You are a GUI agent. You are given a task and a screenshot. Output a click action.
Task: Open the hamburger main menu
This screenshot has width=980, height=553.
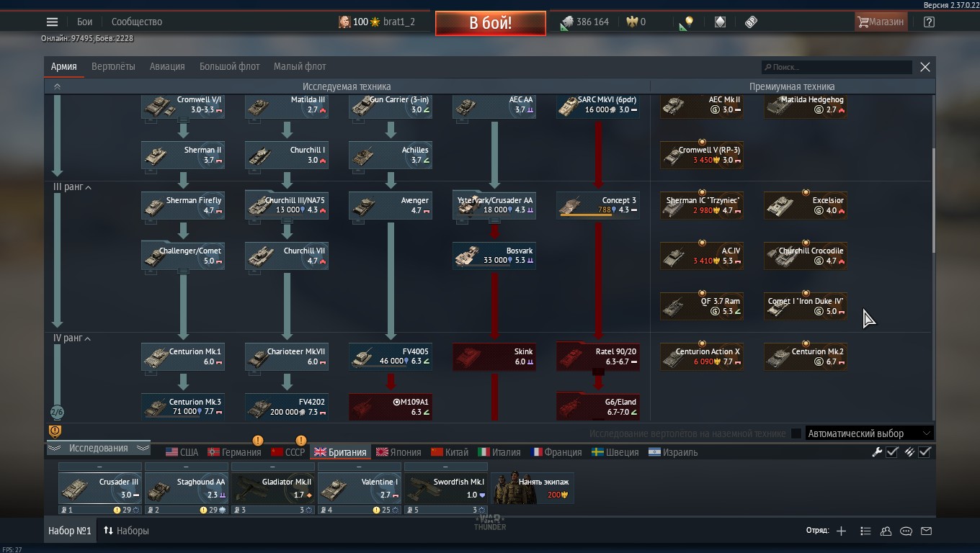pyautogui.click(x=52, y=22)
